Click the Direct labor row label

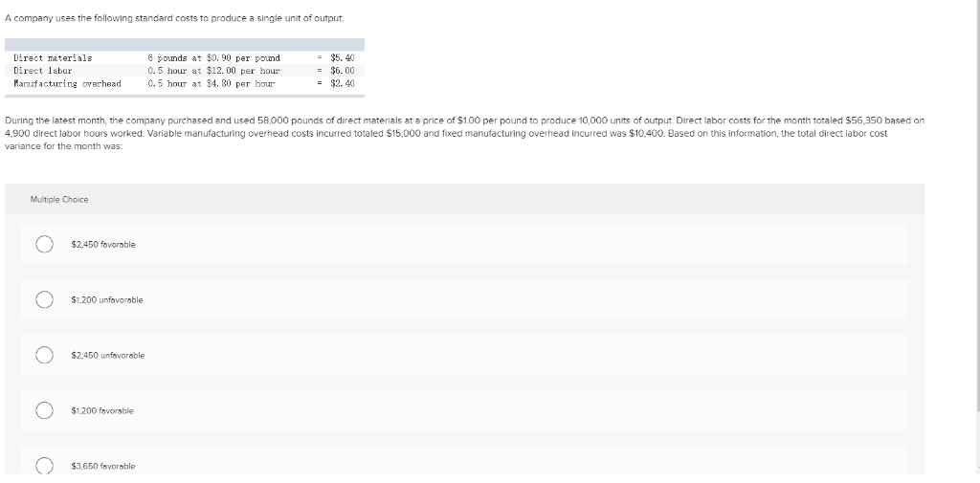click(x=42, y=71)
